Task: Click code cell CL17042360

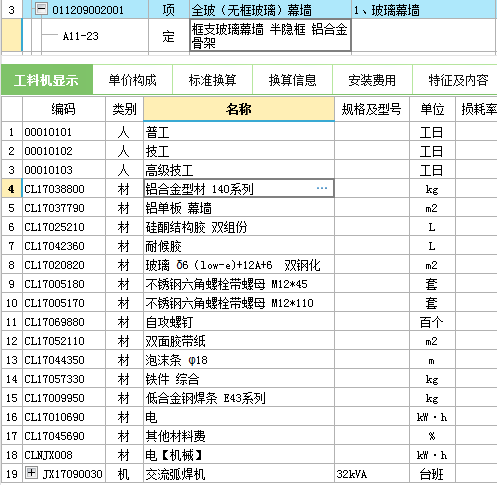Action: coord(64,246)
